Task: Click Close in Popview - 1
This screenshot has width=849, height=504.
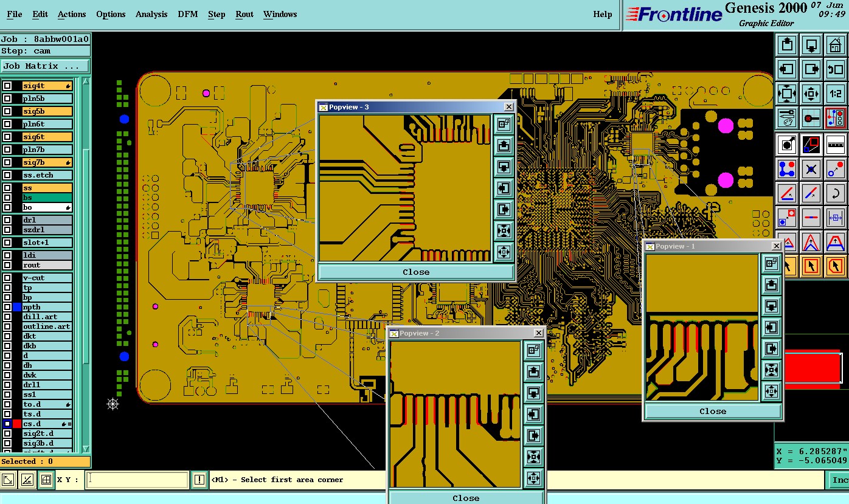Action: click(713, 411)
